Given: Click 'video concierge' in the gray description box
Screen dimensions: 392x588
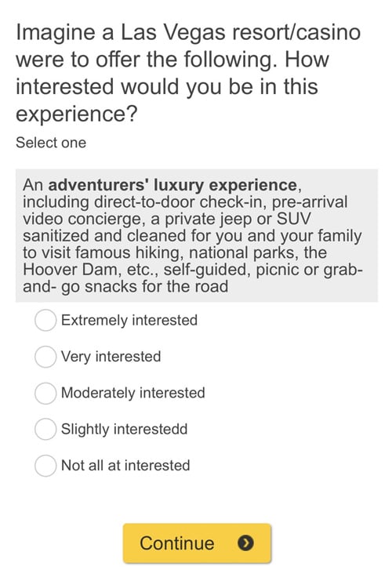Looking at the screenshot, I should coord(84,219).
